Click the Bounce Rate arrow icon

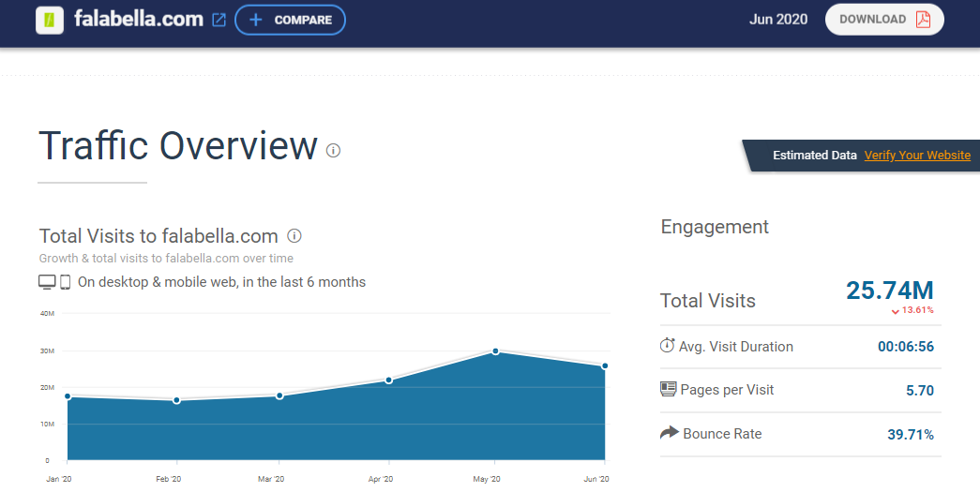pos(670,432)
